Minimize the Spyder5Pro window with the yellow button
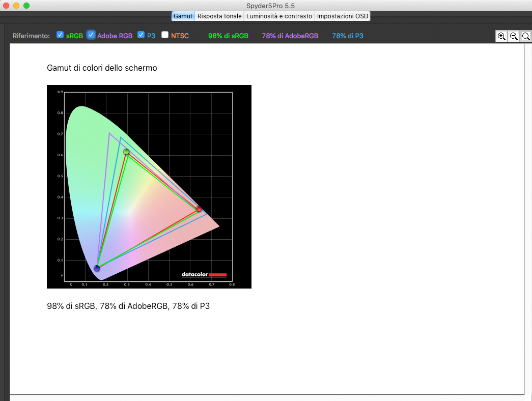 [16, 6]
